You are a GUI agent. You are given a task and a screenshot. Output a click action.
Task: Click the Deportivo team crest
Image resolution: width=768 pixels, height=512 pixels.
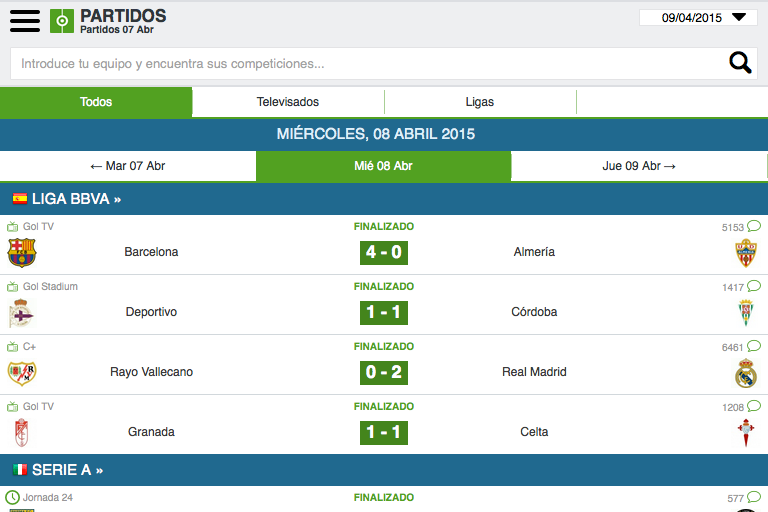pyautogui.click(x=22, y=313)
